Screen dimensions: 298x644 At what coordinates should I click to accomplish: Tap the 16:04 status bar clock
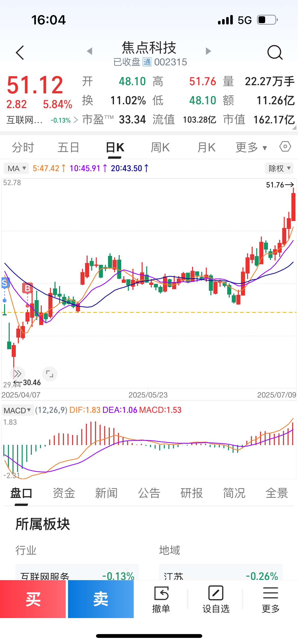(48, 20)
